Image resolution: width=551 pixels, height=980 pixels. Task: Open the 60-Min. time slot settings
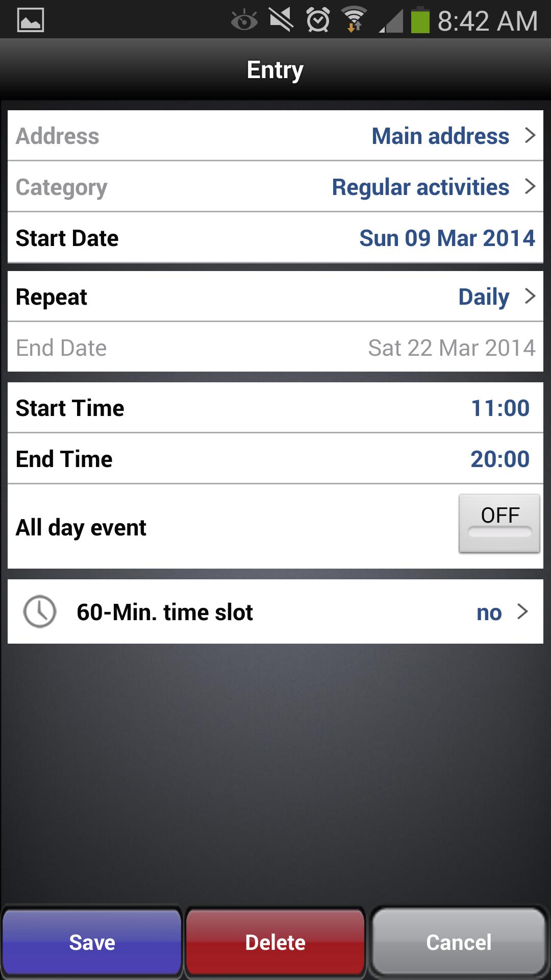point(275,611)
